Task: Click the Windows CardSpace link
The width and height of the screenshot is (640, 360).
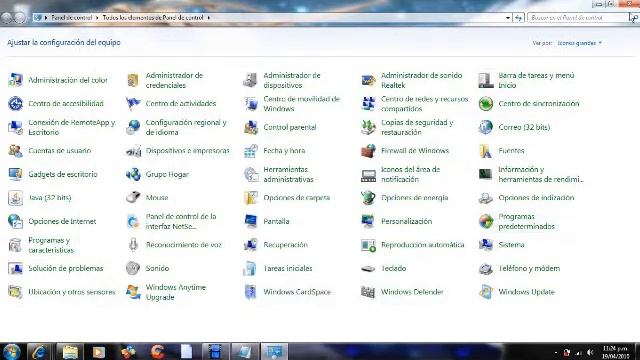Action: tap(297, 292)
